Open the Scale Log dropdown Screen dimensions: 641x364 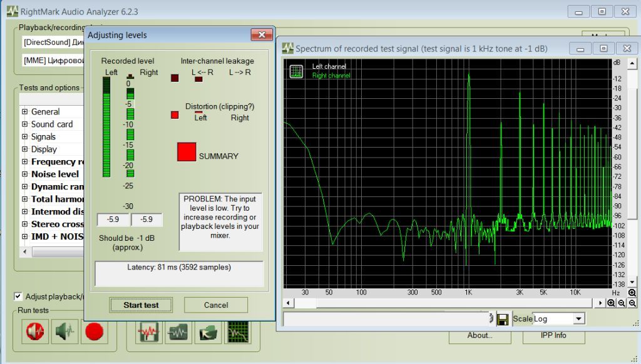(x=578, y=319)
